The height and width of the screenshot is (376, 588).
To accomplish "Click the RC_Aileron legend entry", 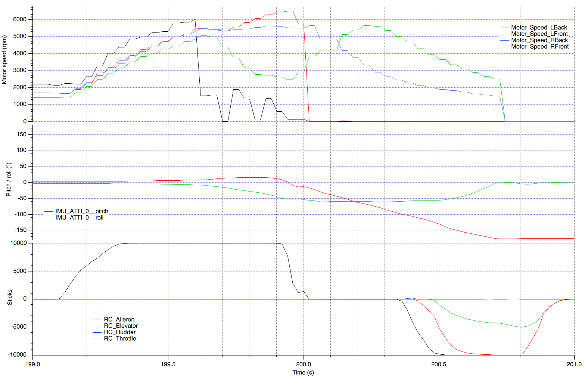I will tap(113, 319).
